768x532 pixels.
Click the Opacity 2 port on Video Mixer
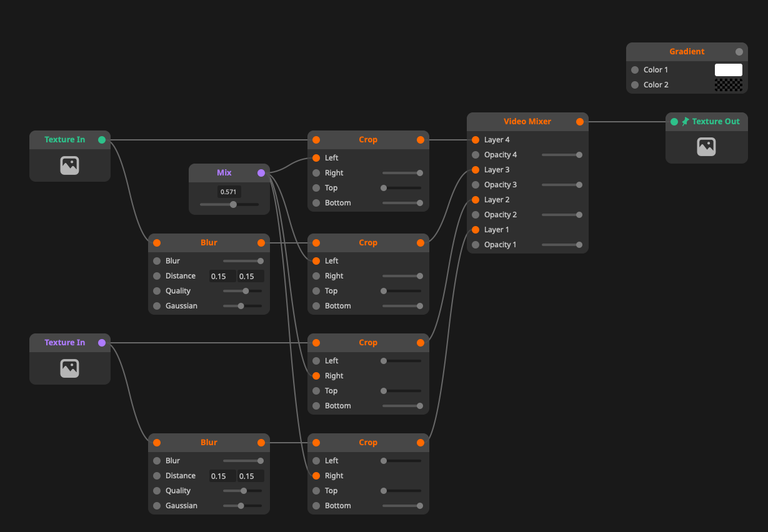(476, 215)
